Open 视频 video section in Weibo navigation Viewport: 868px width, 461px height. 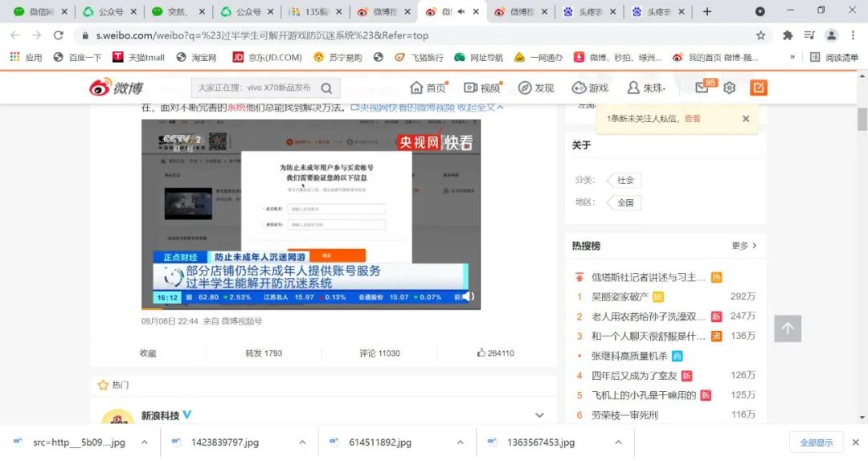[483, 88]
